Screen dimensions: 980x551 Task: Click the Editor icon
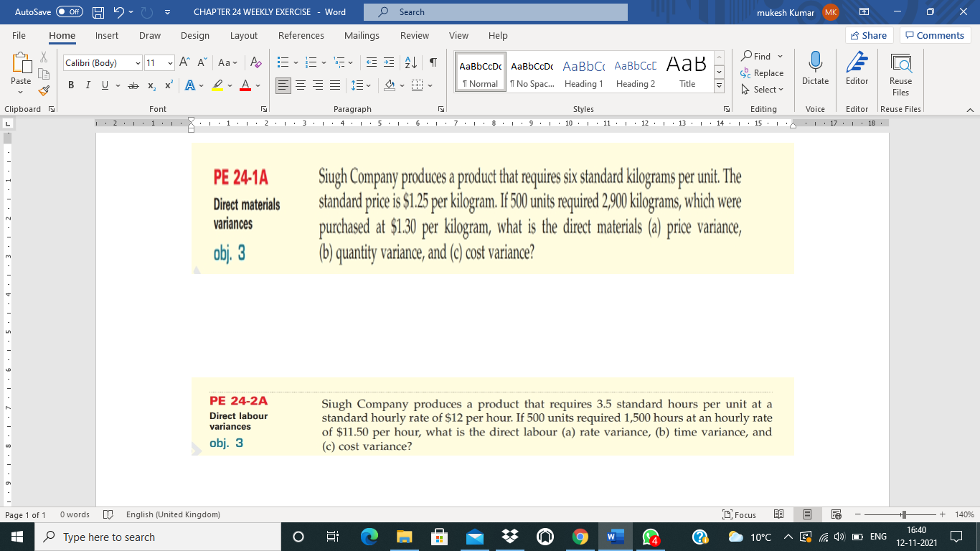click(857, 63)
